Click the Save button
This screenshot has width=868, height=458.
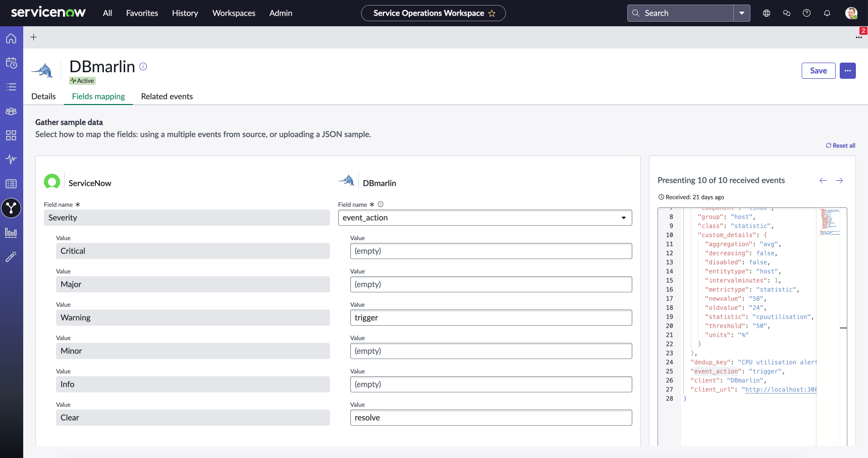(x=819, y=71)
